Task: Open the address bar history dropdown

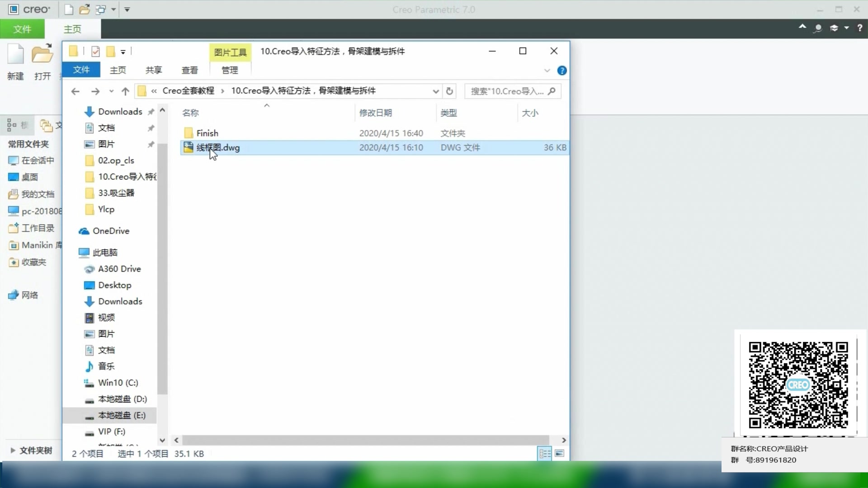Action: pyautogui.click(x=435, y=91)
